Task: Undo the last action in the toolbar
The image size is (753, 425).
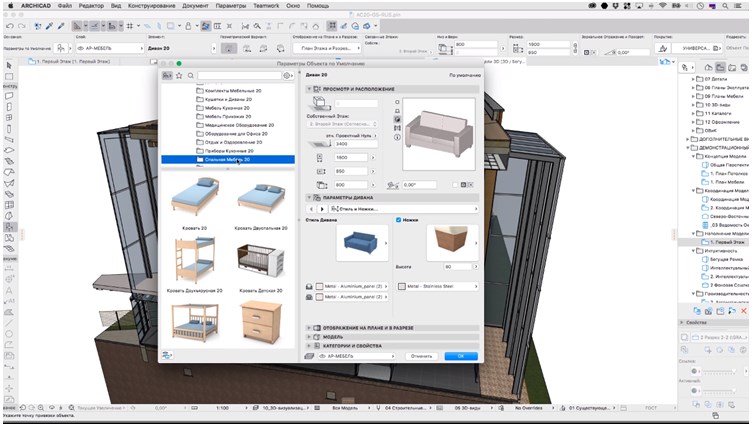Action: pyautogui.click(x=10, y=26)
